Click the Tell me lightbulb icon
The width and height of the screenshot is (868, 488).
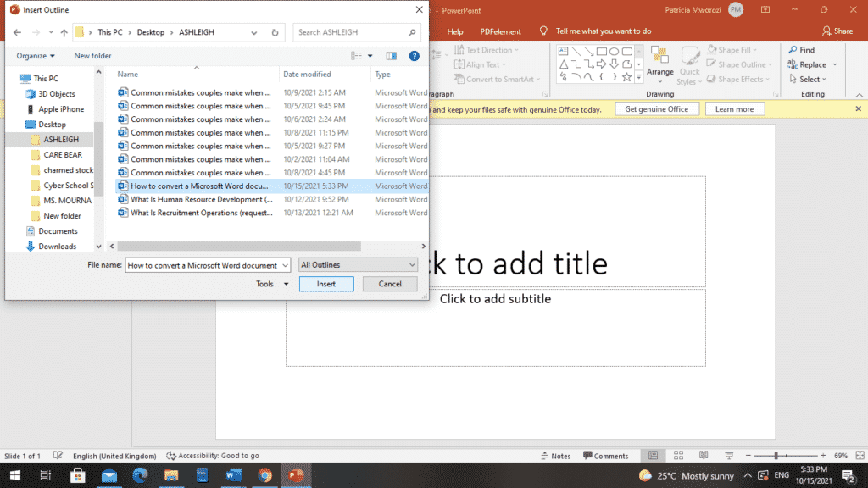(x=543, y=31)
